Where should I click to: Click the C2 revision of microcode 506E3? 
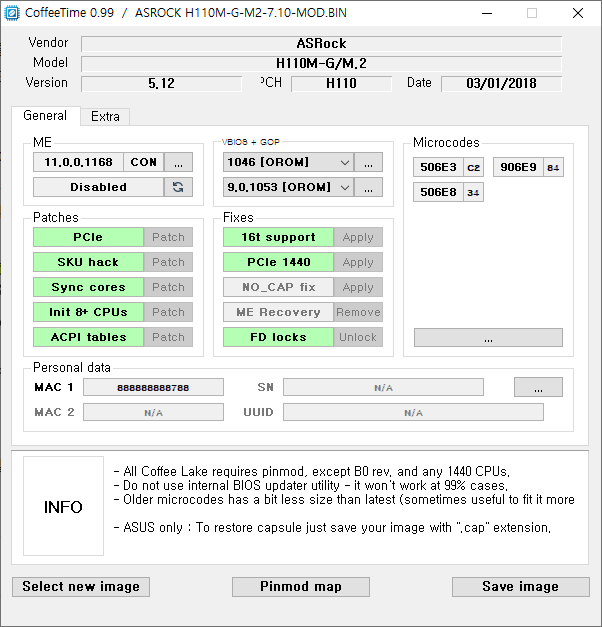(474, 168)
